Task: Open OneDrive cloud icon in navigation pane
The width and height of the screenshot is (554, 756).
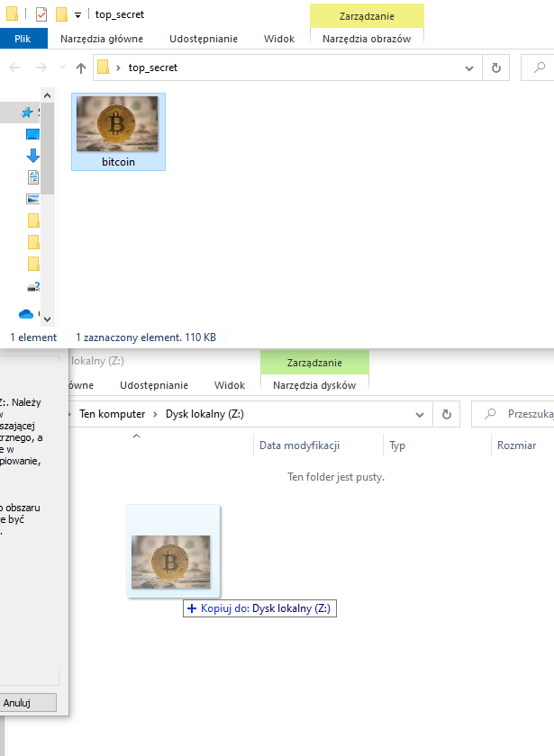Action: (26, 314)
